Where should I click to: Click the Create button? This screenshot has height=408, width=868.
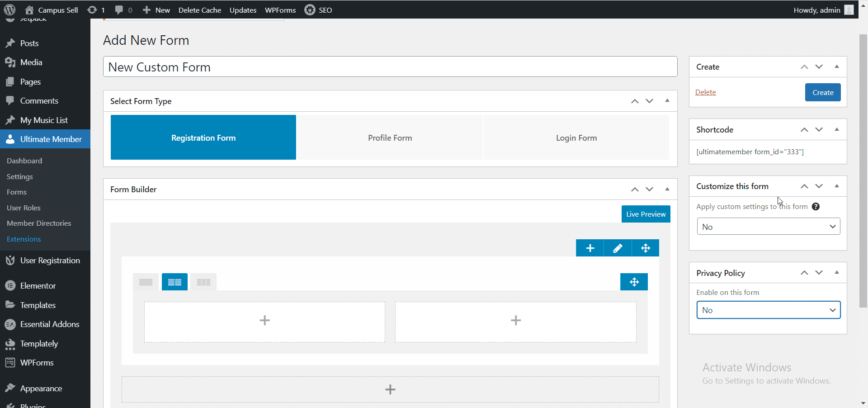tap(823, 92)
